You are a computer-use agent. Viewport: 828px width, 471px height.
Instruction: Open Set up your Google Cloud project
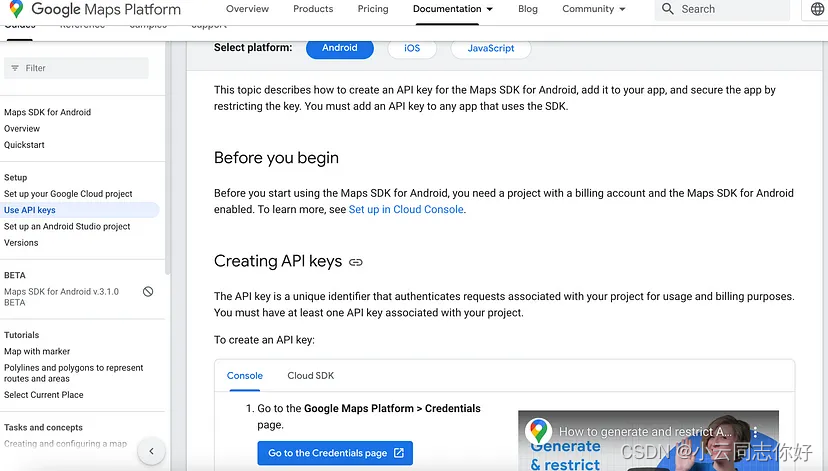[68, 194]
